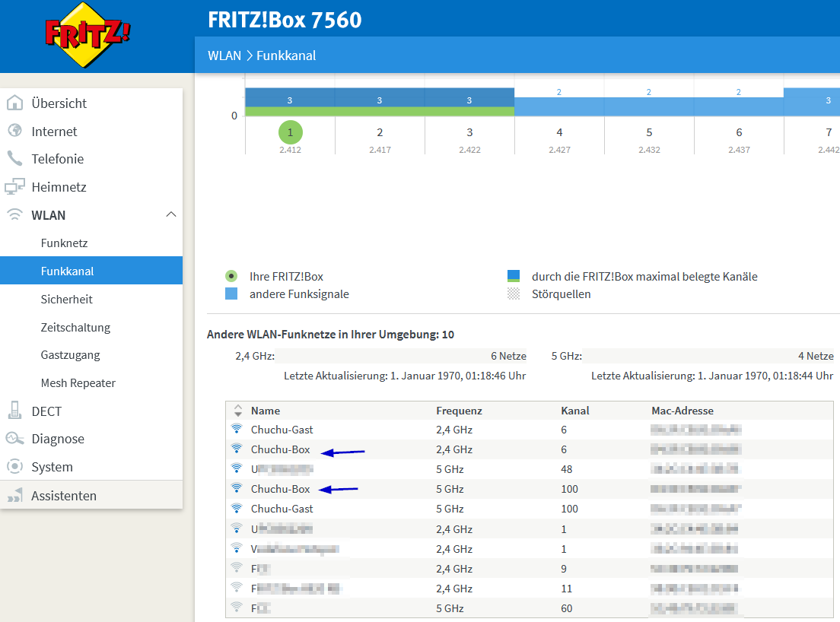Sort table by Name column header
840x622 pixels.
266,411
